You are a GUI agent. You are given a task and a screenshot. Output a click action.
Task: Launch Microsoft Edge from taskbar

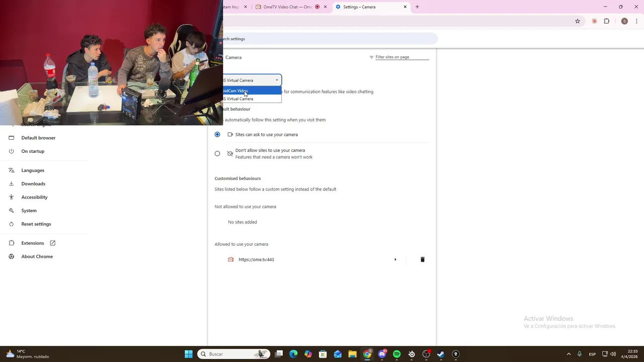[x=294, y=354]
